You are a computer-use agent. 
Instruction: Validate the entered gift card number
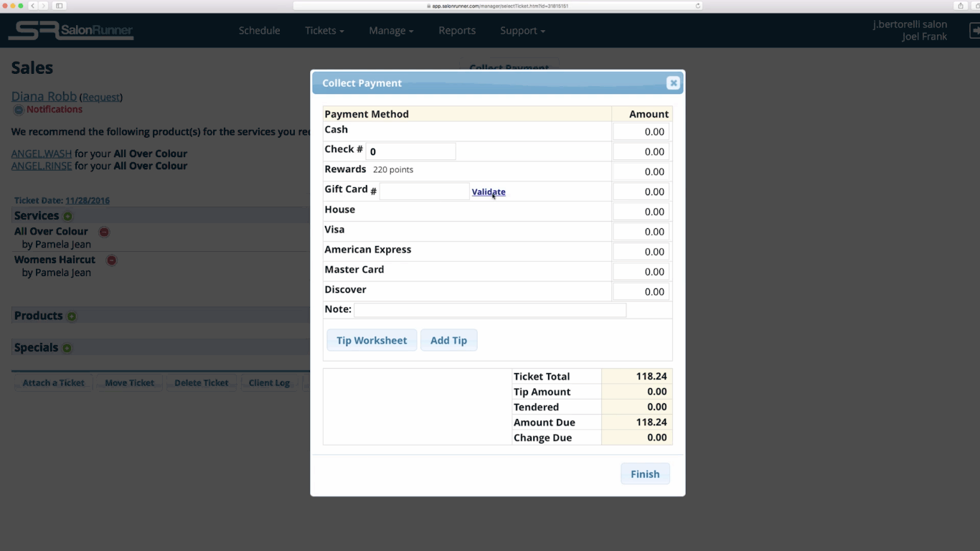(489, 192)
